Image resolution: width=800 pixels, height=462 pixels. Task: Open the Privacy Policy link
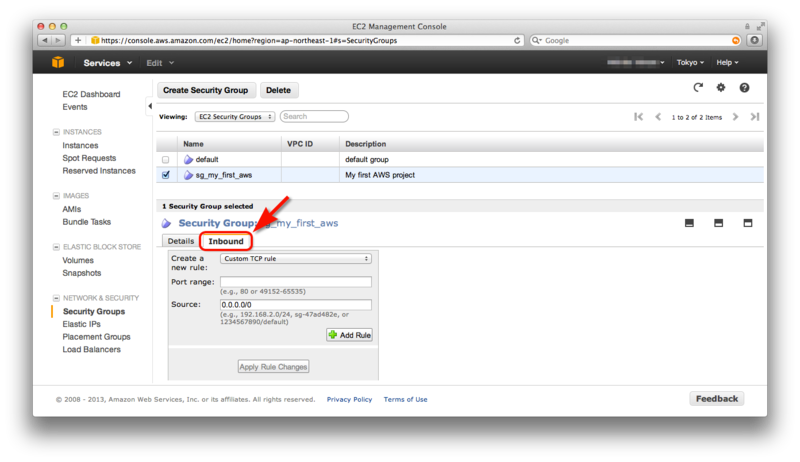point(349,399)
